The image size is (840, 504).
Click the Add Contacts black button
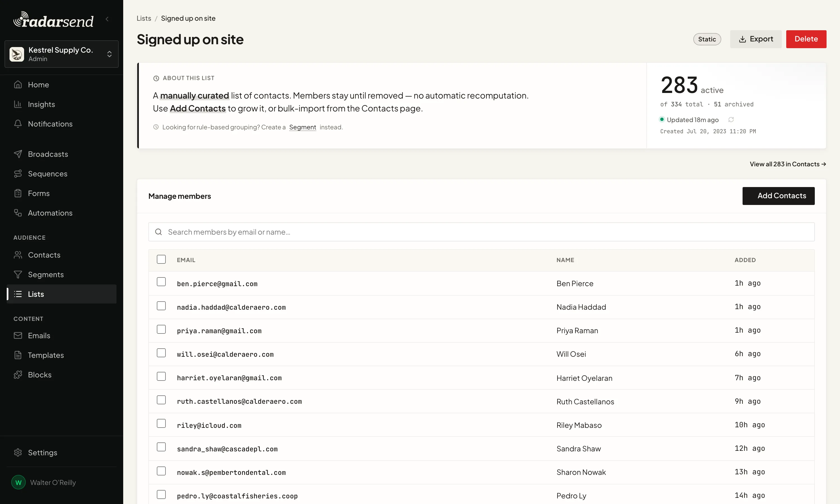point(778,196)
